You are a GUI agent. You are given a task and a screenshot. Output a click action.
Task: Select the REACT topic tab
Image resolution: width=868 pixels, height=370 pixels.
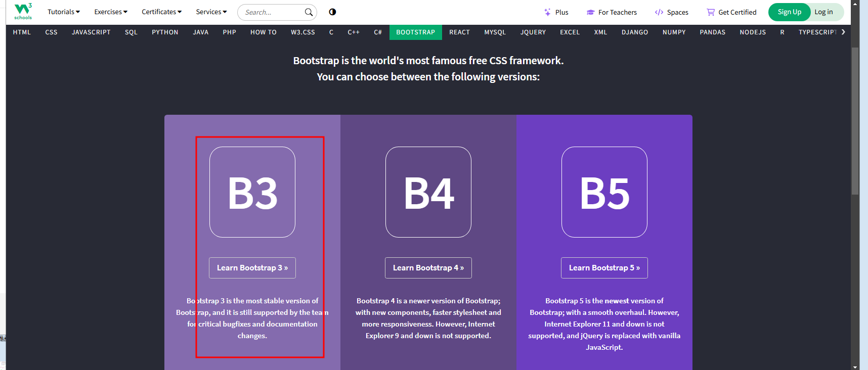click(x=460, y=32)
